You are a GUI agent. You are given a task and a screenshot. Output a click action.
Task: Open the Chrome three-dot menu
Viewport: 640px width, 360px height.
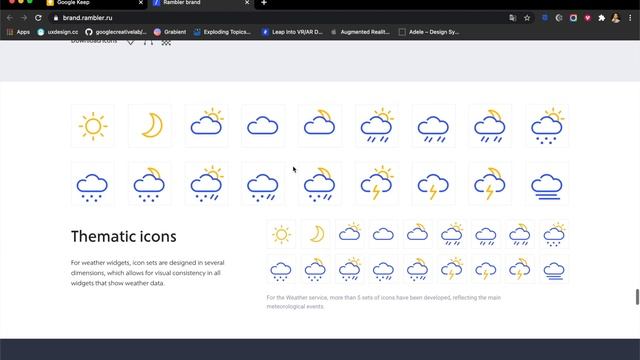point(630,18)
